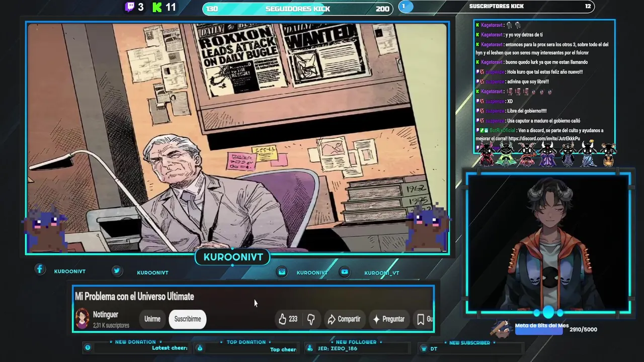Open the Instagram camera icon
The image size is (644, 362).
tap(282, 271)
